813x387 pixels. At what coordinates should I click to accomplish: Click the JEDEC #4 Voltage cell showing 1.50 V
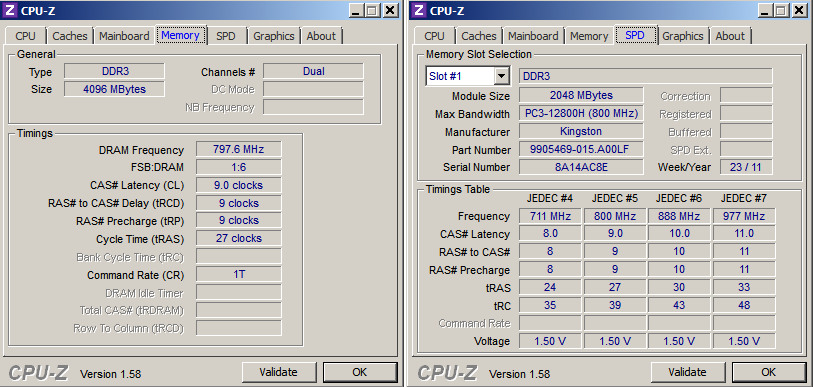550,341
